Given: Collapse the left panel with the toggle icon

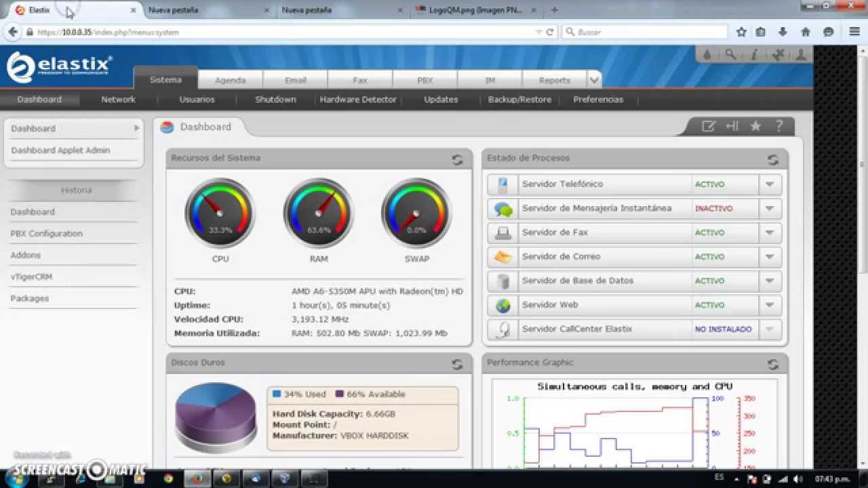Looking at the screenshot, I should coord(732,126).
